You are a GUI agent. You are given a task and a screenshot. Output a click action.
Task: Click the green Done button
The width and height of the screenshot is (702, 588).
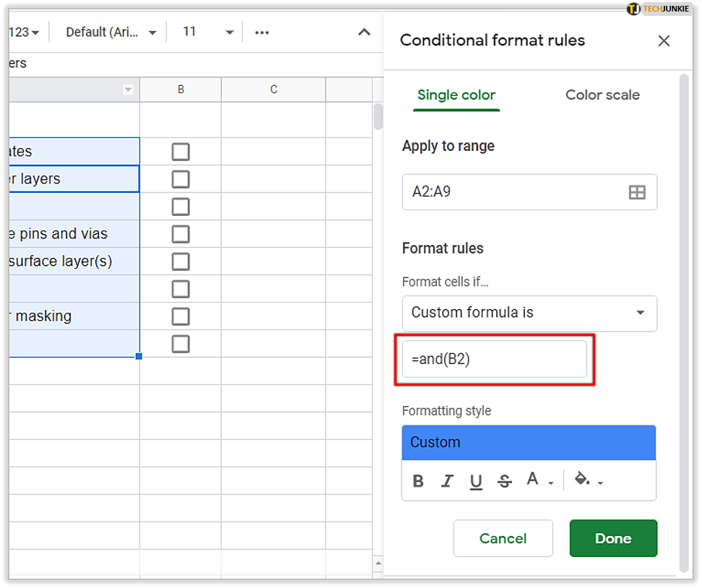pyautogui.click(x=613, y=538)
